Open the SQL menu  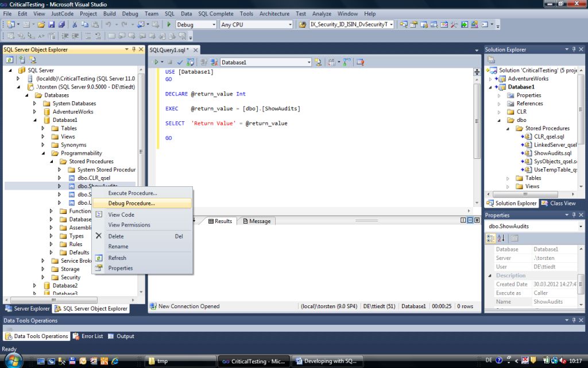(169, 14)
